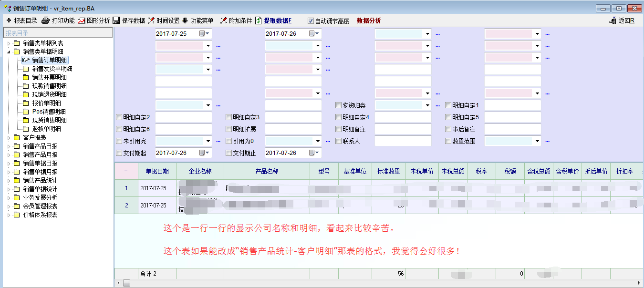
Task: Select 销售发货单明细 in the tree
Action: click(x=52, y=69)
